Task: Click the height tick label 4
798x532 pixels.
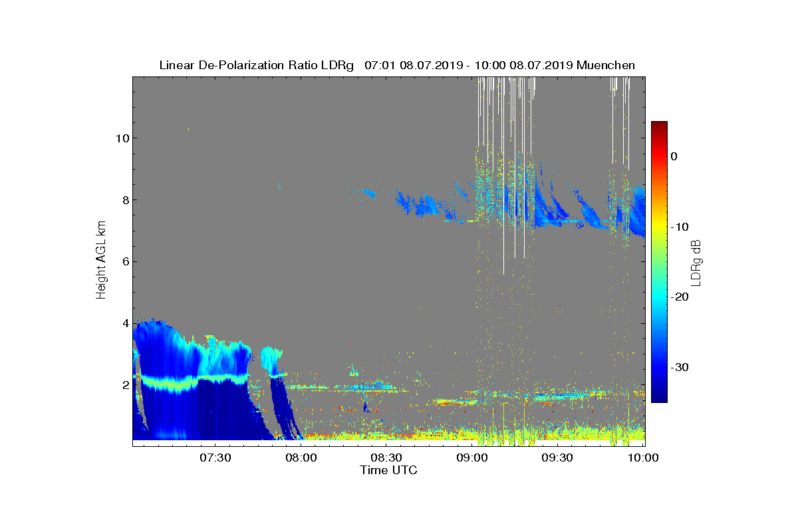Action: point(125,323)
